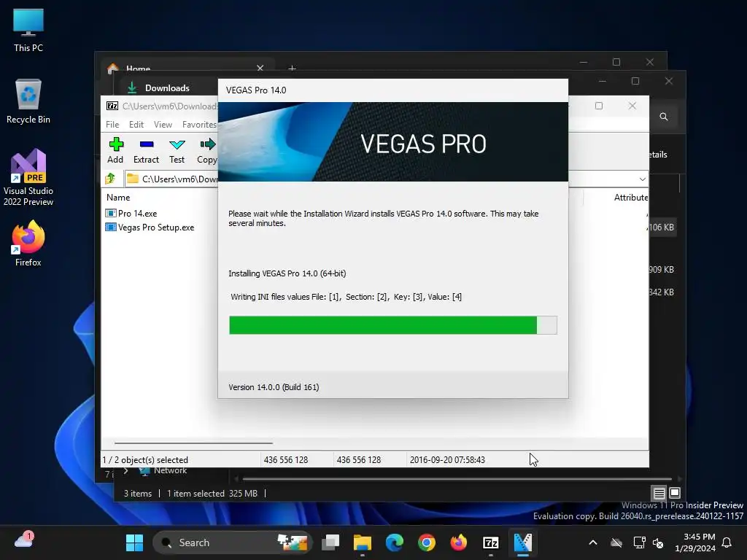This screenshot has height=560, width=747.
Task: Switch Explorer to large thumbnails view
Action: [675, 492]
